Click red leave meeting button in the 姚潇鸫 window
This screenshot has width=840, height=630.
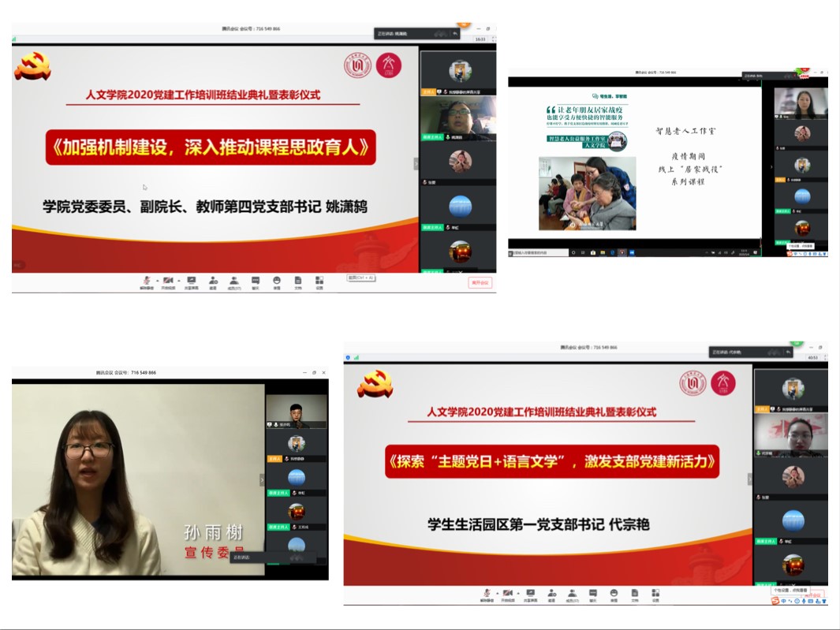[480, 282]
